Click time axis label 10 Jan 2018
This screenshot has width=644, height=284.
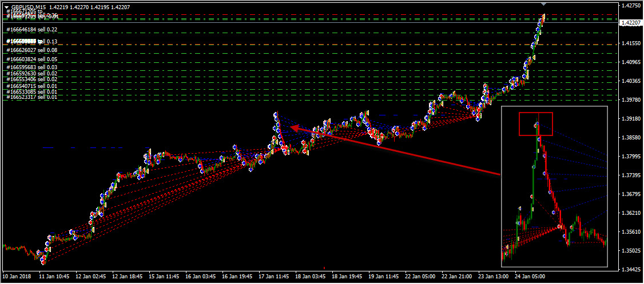coord(16,277)
